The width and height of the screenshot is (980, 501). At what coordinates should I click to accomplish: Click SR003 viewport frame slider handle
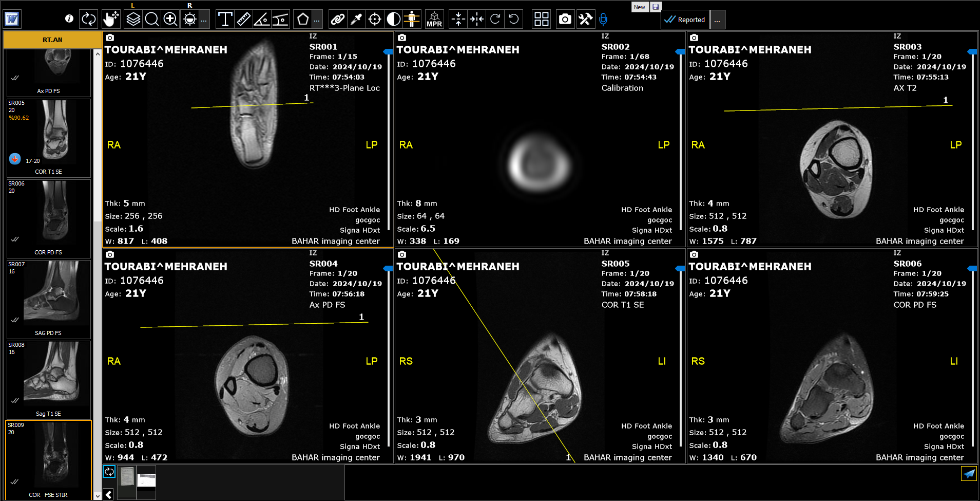coord(972,51)
